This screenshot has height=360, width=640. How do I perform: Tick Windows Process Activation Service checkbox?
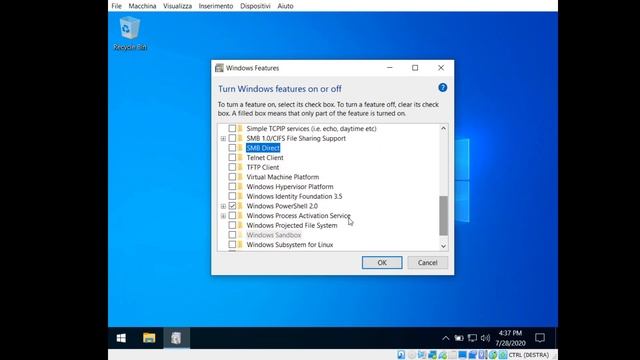coord(232,216)
